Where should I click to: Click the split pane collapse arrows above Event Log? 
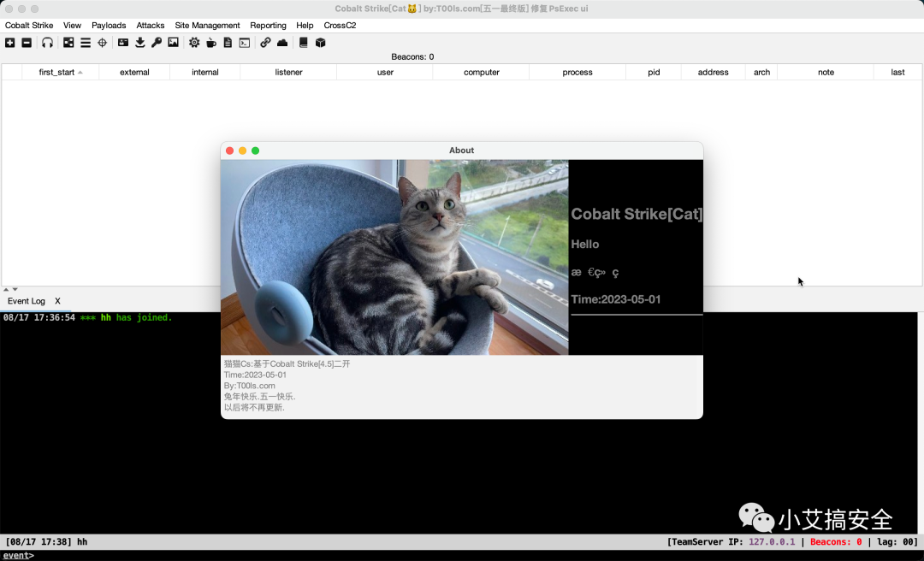(10, 289)
